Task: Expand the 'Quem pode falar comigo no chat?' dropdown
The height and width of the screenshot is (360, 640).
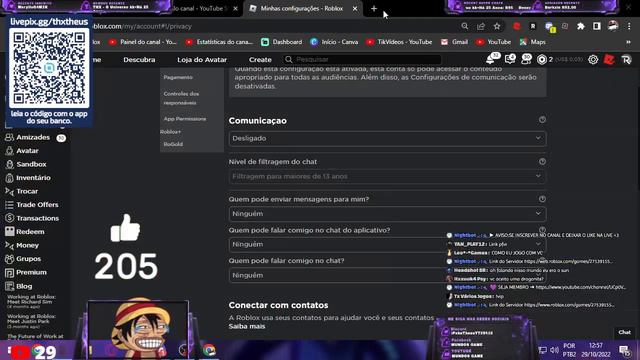Action: tap(387, 275)
